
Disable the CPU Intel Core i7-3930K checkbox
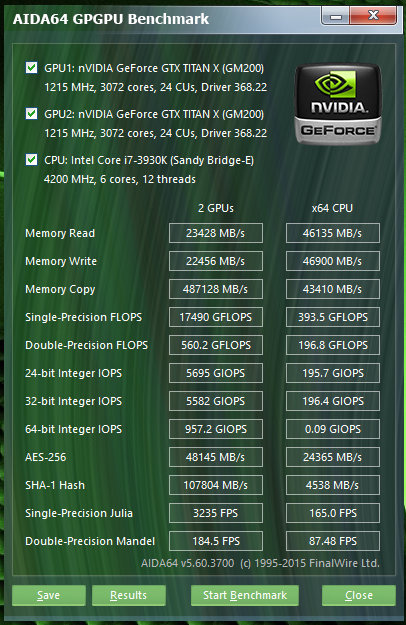click(31, 160)
